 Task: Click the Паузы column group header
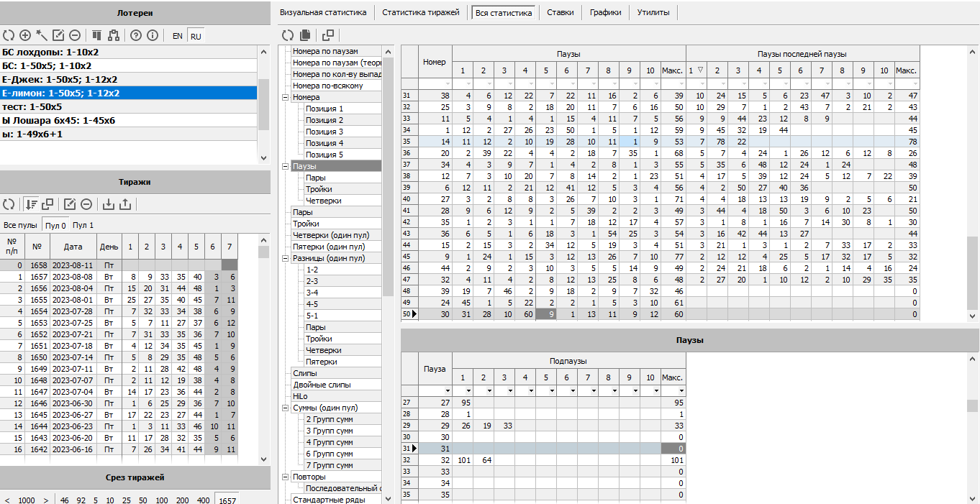pyautogui.click(x=568, y=54)
